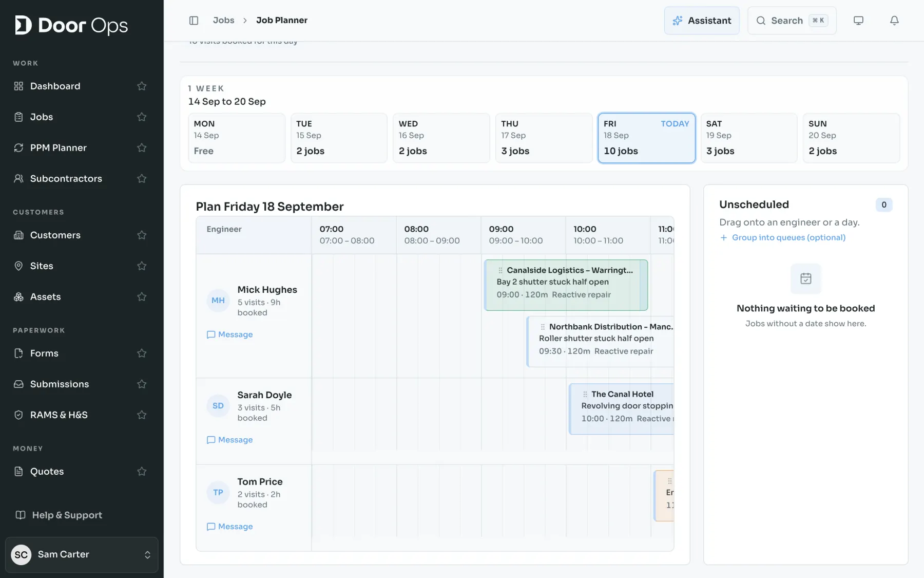The width and height of the screenshot is (924, 578).
Task: Click the Submissions inbox icon
Action: point(18,384)
